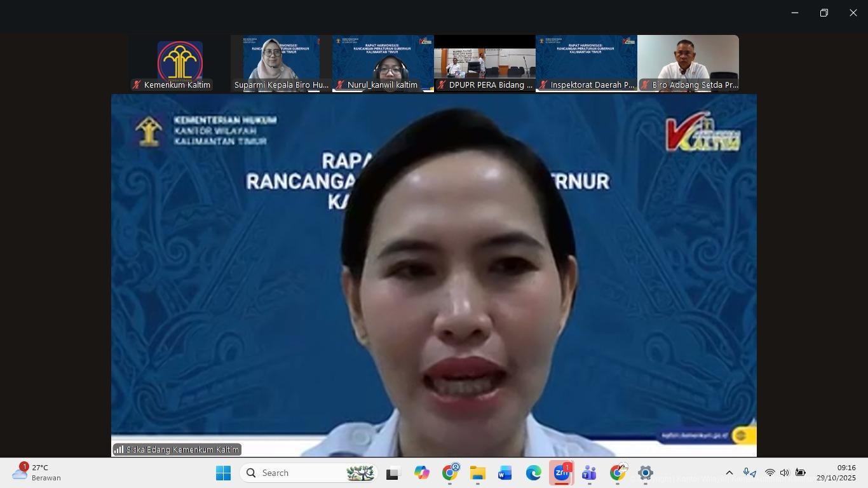Open Microsoft Word from the taskbar
868x488 pixels.
click(x=505, y=473)
